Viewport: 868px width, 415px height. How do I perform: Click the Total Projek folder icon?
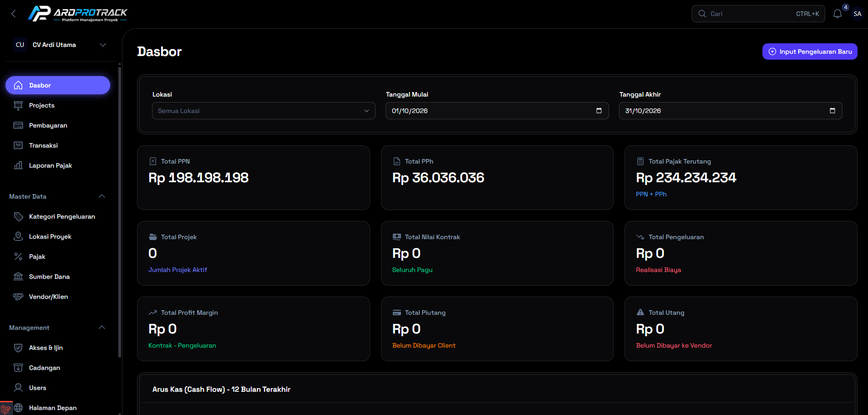pyautogui.click(x=153, y=237)
